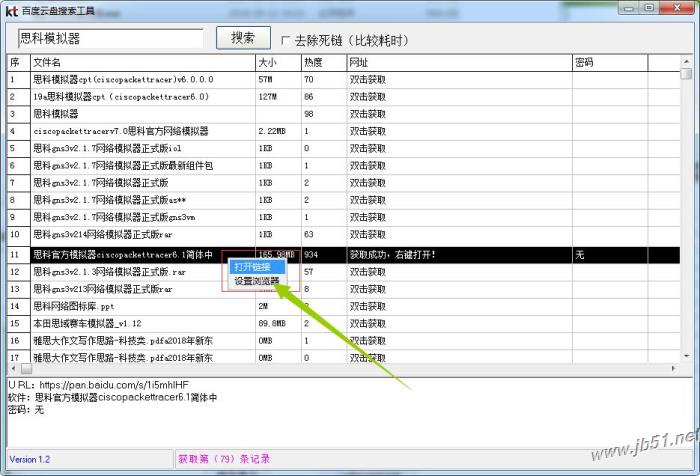Click the 搜索 search button

(x=243, y=38)
